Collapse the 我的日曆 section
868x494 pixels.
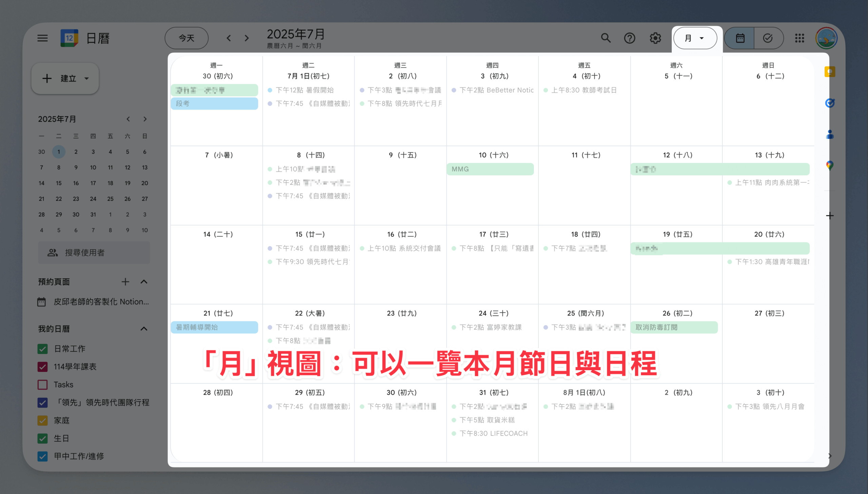[x=144, y=329]
